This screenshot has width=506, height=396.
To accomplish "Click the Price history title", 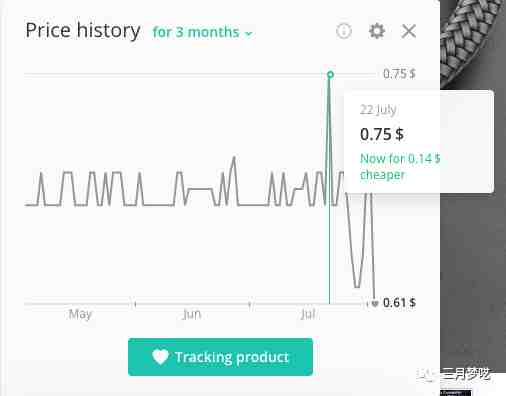I will (83, 31).
